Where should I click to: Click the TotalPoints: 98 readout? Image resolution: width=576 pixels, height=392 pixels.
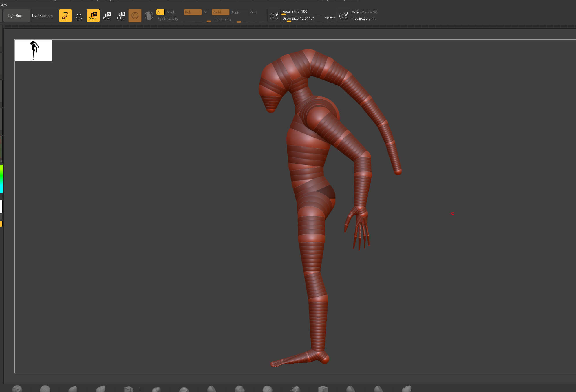[x=363, y=19]
